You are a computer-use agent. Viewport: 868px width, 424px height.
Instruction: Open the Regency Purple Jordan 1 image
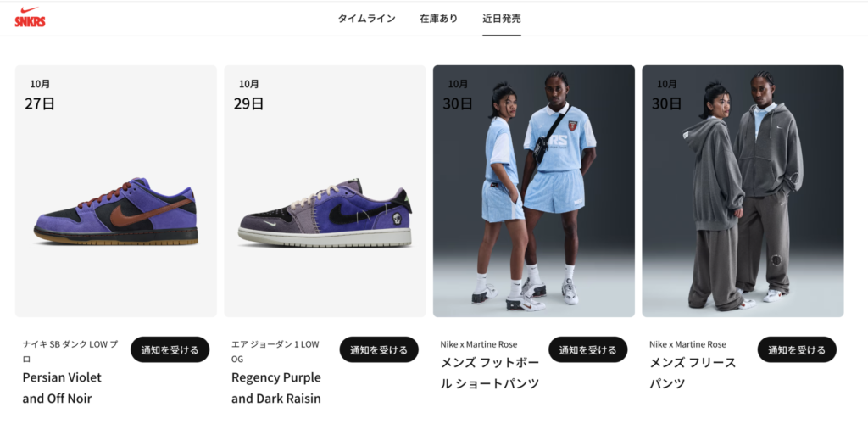point(325,191)
